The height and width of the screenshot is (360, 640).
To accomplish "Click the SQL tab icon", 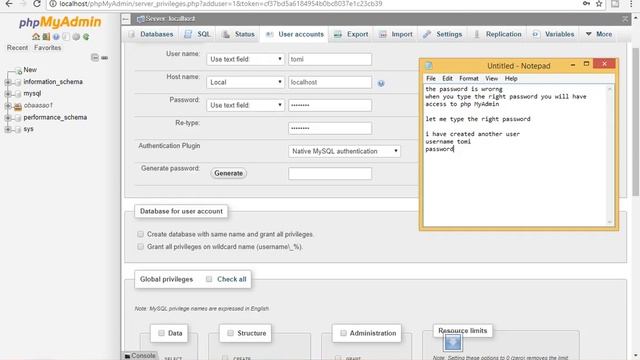I will click(188, 34).
